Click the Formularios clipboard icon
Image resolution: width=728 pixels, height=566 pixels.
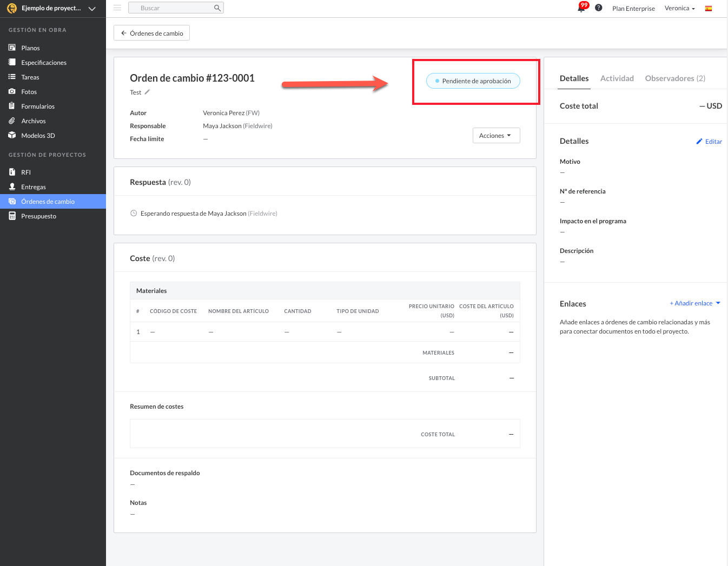point(12,106)
